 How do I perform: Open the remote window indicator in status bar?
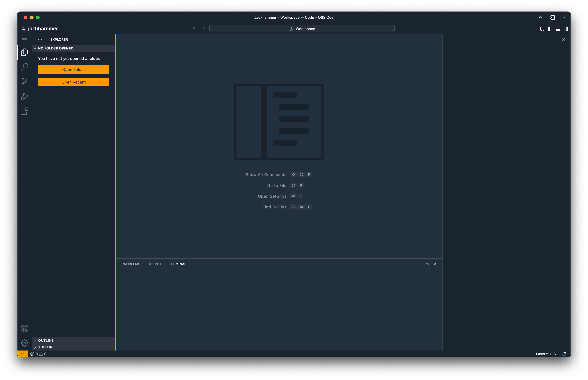[22, 354]
